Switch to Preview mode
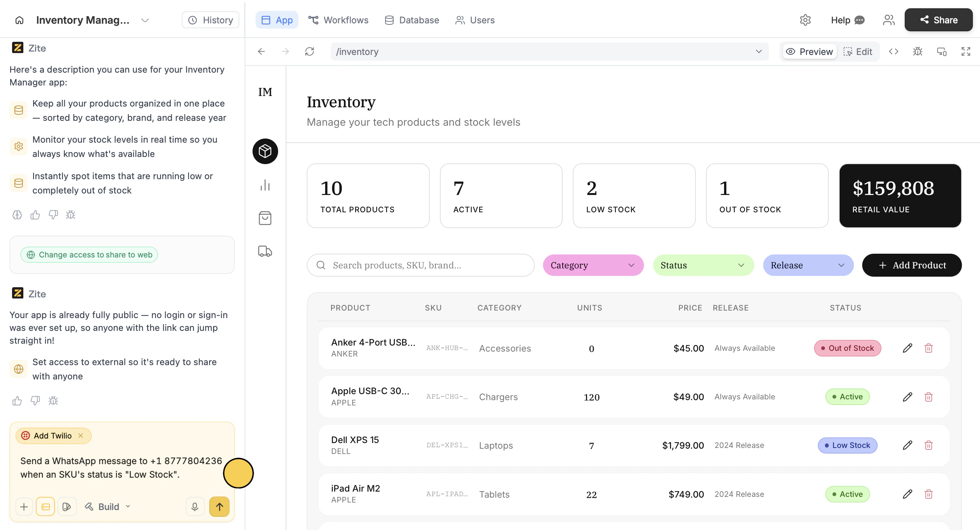 810,51
